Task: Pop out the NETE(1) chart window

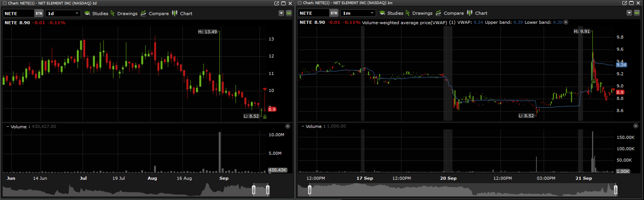Action: pyautogui.click(x=276, y=3)
